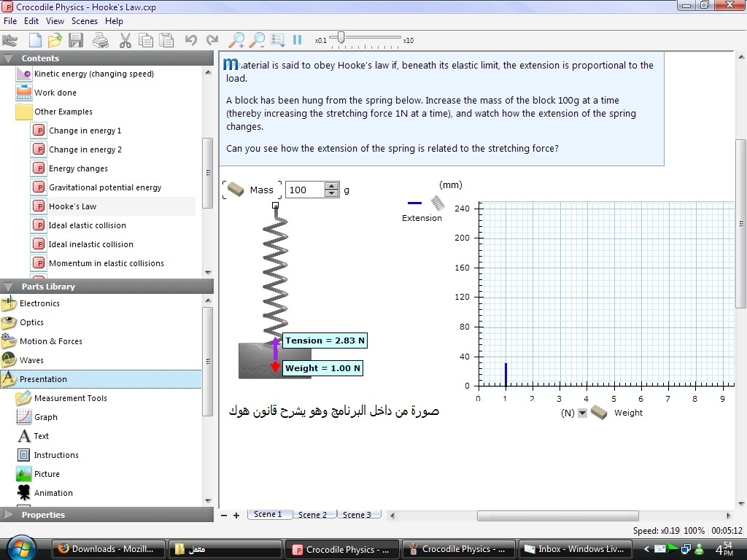The height and width of the screenshot is (560, 747).
Task: Click the block icon beside Weight label
Action: [599, 413]
